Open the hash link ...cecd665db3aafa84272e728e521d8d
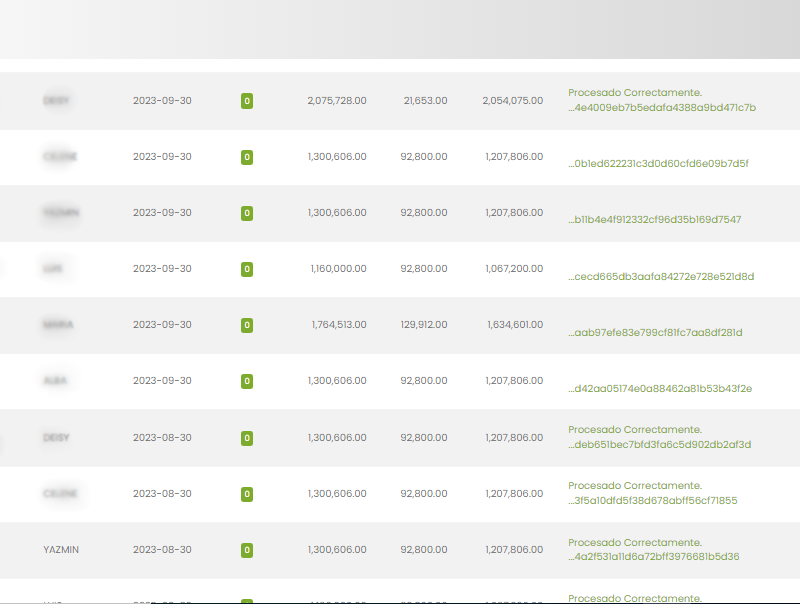 coord(660,276)
